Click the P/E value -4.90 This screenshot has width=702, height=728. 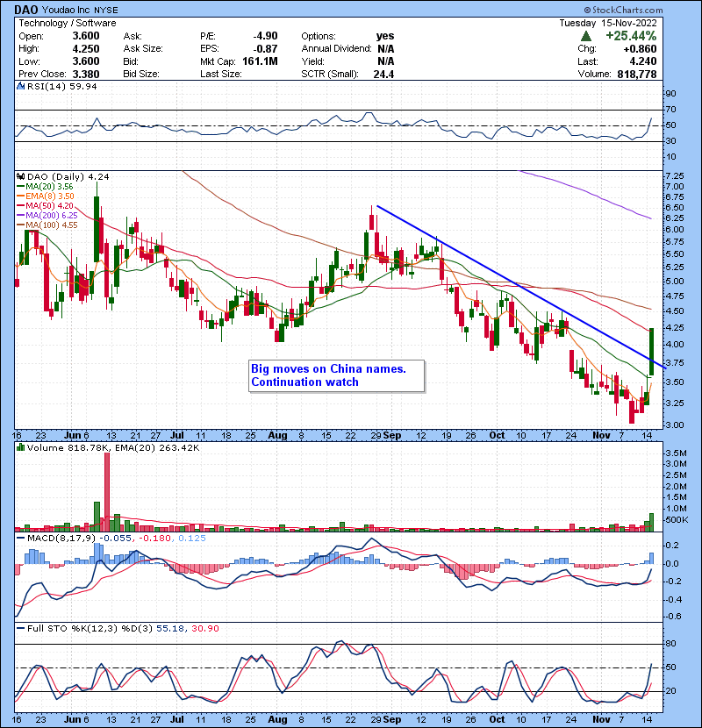point(265,36)
